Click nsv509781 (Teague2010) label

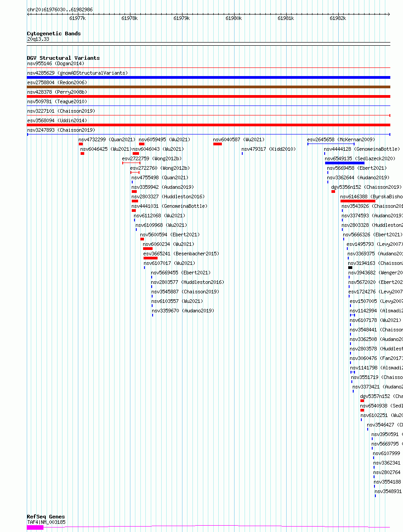(x=57, y=101)
